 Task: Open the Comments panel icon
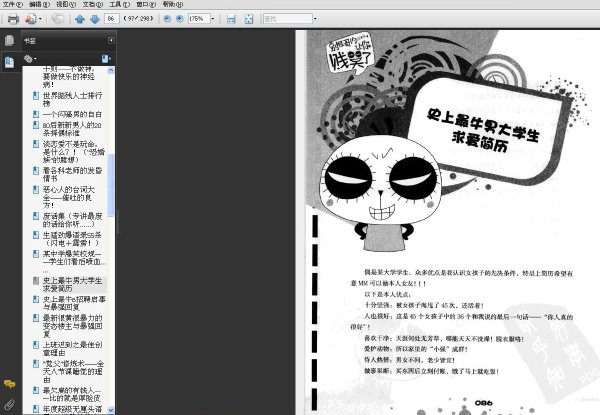coord(9,384)
